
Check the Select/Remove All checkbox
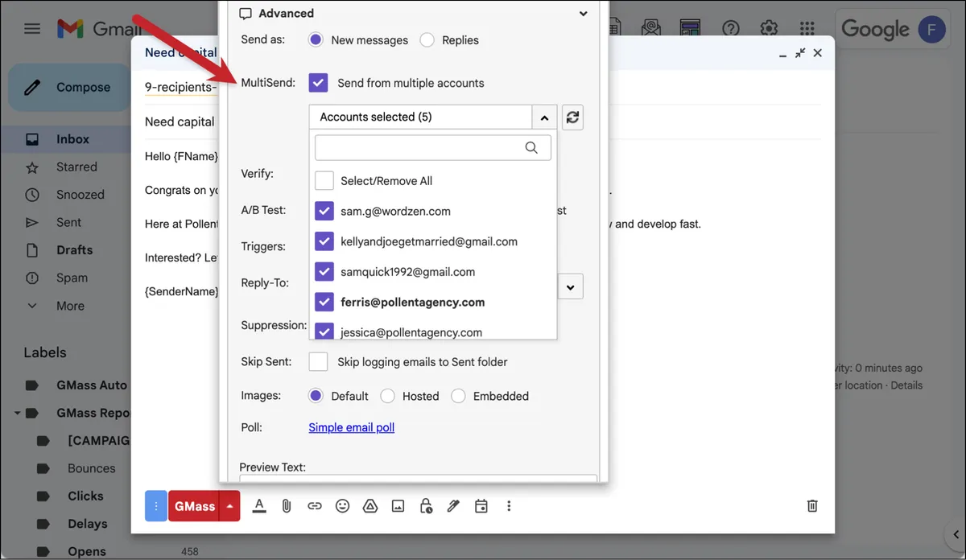coord(324,180)
